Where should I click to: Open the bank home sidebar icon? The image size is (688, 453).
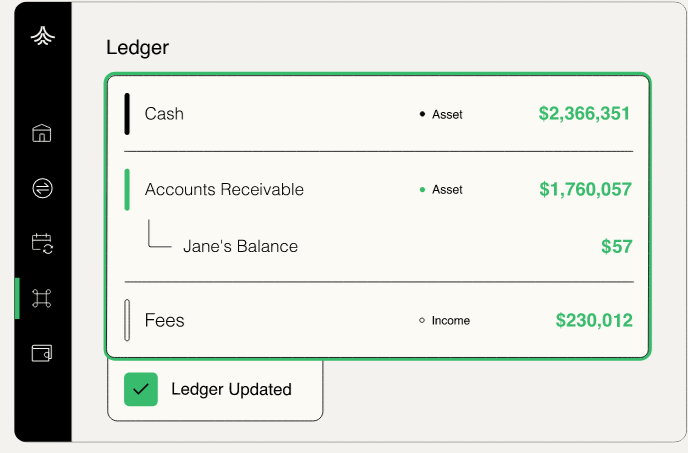pyautogui.click(x=42, y=134)
